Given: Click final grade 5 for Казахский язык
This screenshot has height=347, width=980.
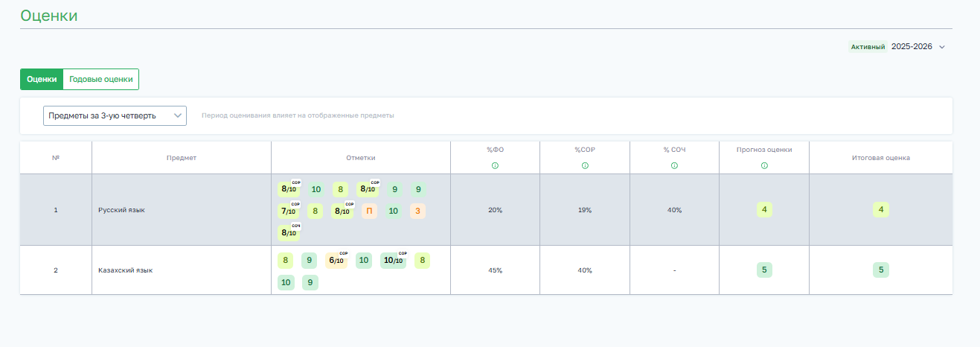Looking at the screenshot, I should (x=881, y=270).
